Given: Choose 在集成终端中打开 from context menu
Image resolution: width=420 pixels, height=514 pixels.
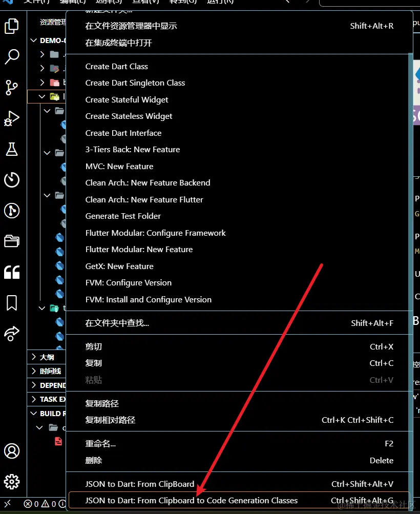Looking at the screenshot, I should tap(239, 43).
